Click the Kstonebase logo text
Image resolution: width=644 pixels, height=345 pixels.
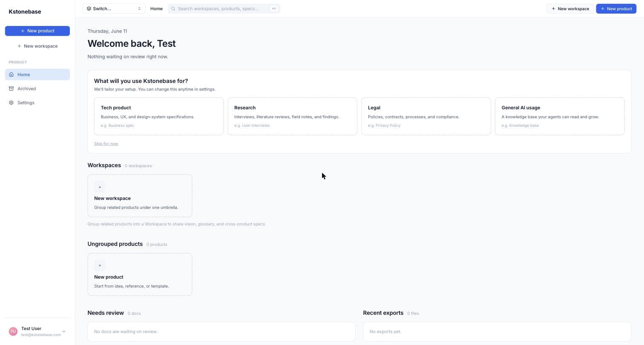(x=25, y=11)
